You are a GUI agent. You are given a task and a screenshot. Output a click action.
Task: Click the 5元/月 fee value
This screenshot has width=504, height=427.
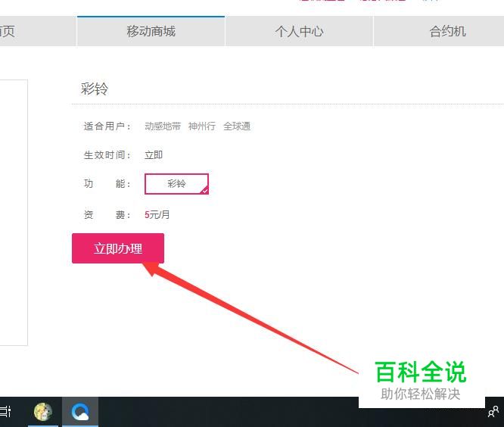pos(157,214)
